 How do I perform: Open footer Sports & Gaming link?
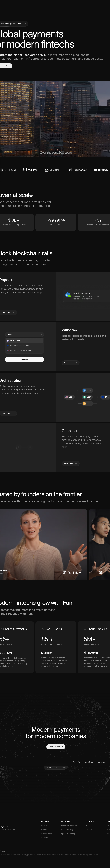(68, 834)
